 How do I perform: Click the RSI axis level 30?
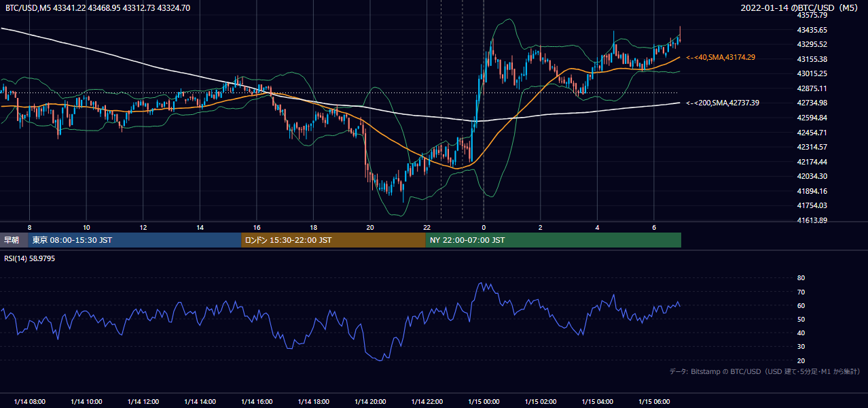pyautogui.click(x=801, y=347)
